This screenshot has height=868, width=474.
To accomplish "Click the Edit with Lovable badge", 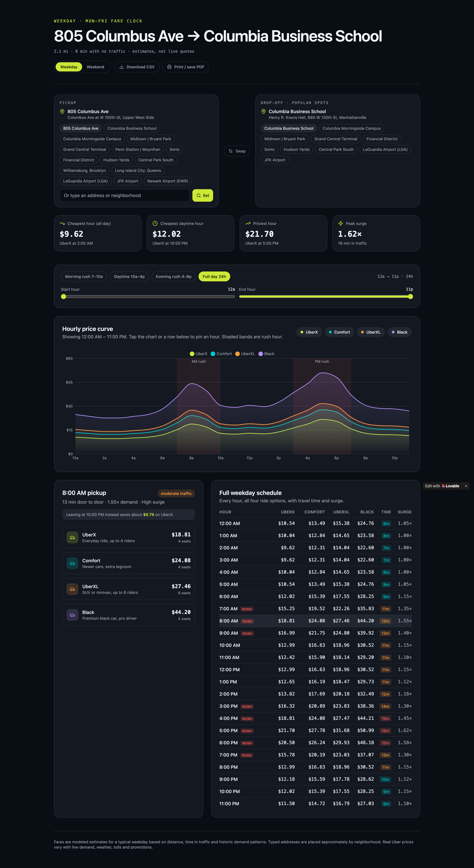I will (x=442, y=486).
